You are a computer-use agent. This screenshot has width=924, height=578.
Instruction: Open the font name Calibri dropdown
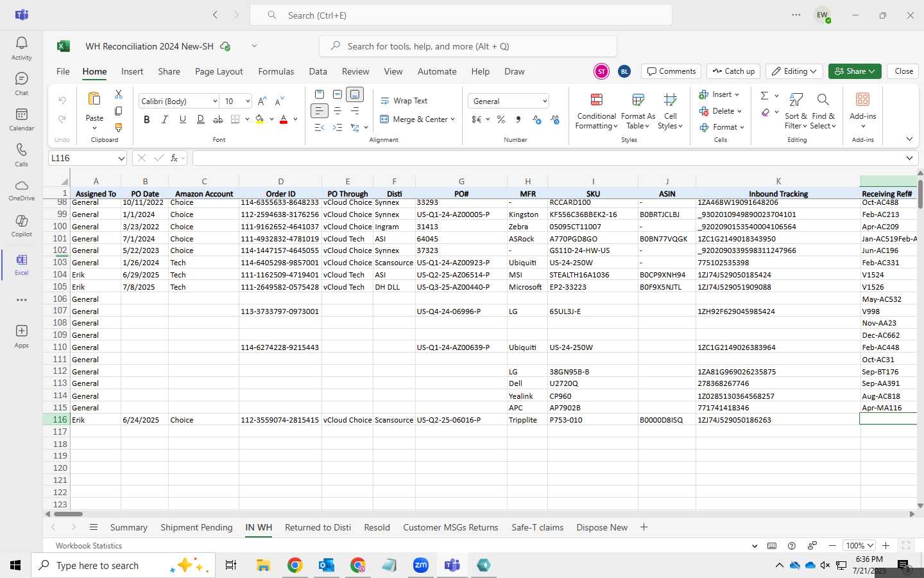[x=215, y=101]
